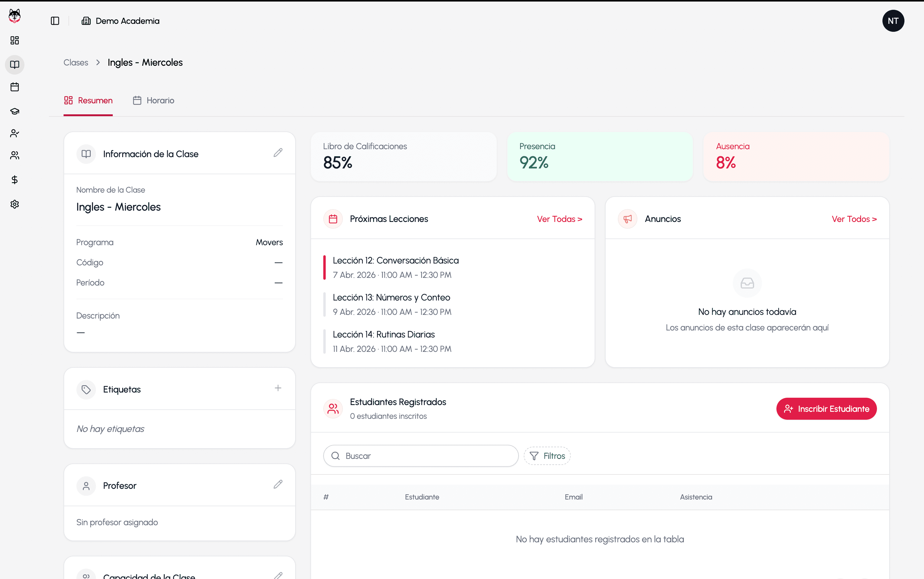Edit the Profesor card pencil icon

(x=278, y=485)
